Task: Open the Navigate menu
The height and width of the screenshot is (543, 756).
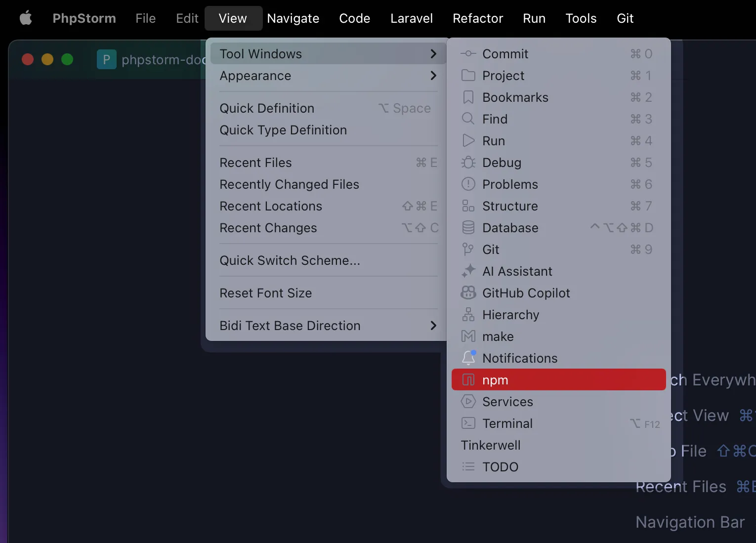Action: 293,18
